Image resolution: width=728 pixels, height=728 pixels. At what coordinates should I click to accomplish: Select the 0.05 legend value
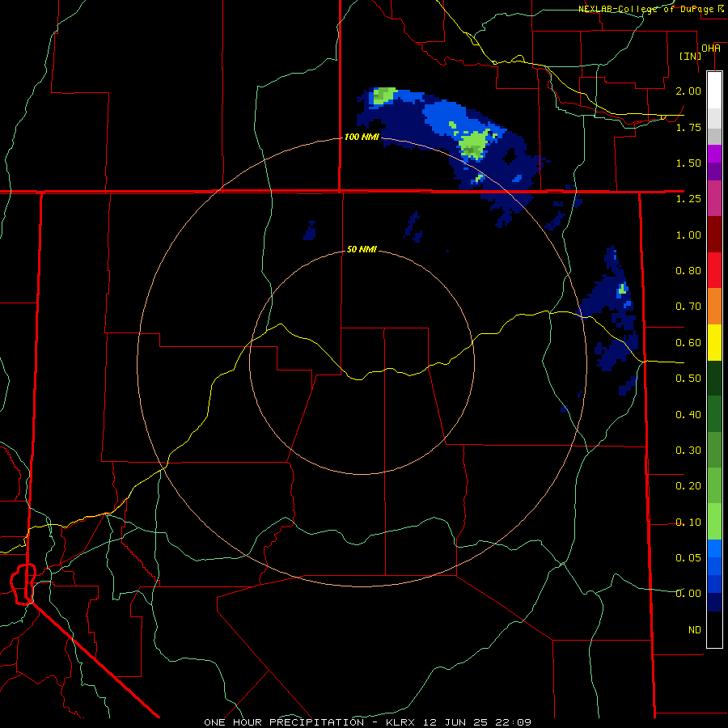(688, 558)
